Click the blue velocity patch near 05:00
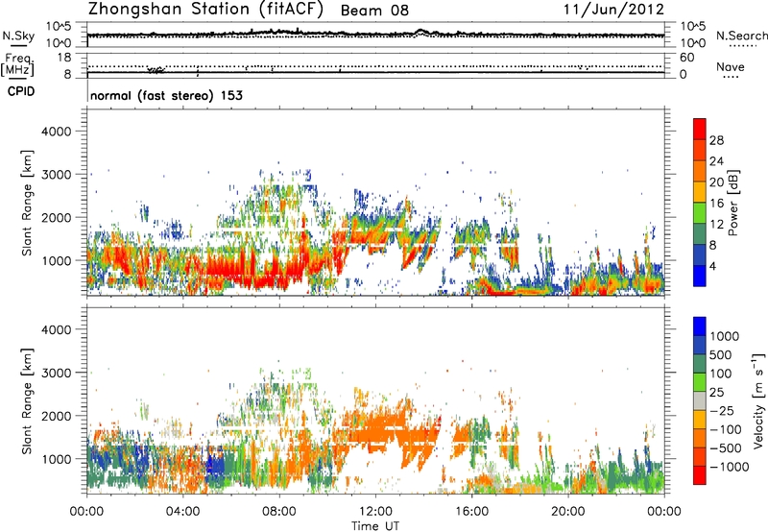 tap(215, 465)
